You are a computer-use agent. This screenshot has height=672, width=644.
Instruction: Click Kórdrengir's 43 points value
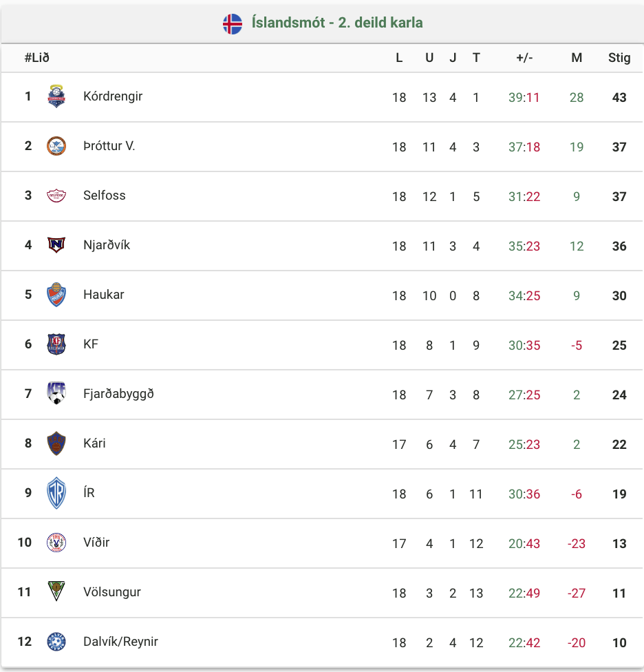(619, 97)
